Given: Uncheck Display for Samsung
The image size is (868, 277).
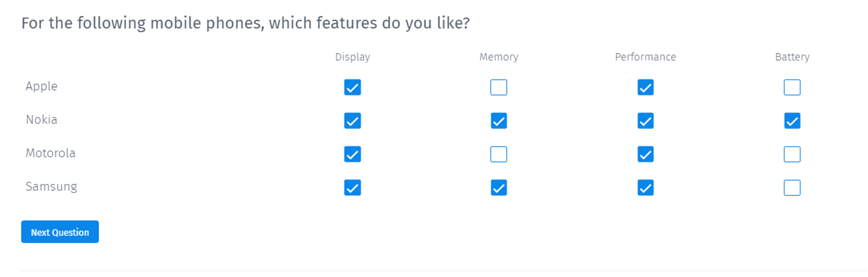Looking at the screenshot, I should point(352,188).
